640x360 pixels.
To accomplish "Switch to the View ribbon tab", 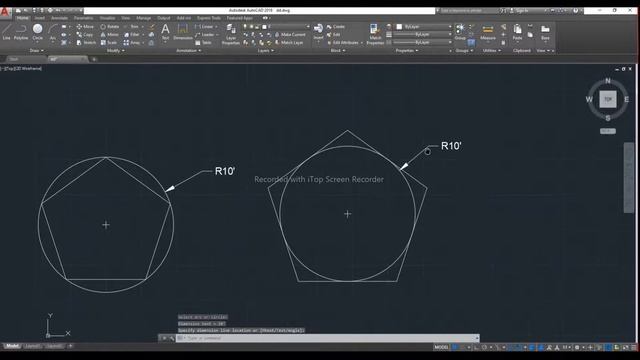I will [x=125, y=18].
